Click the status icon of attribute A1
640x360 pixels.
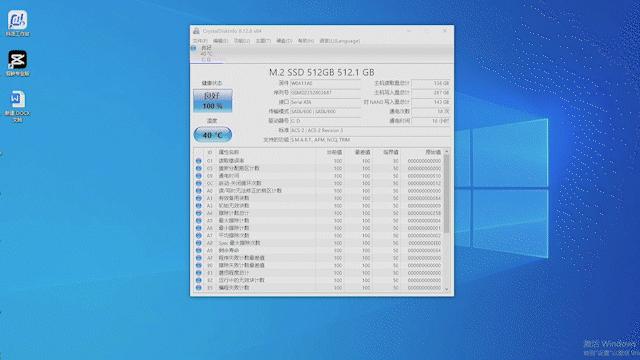tap(198, 198)
